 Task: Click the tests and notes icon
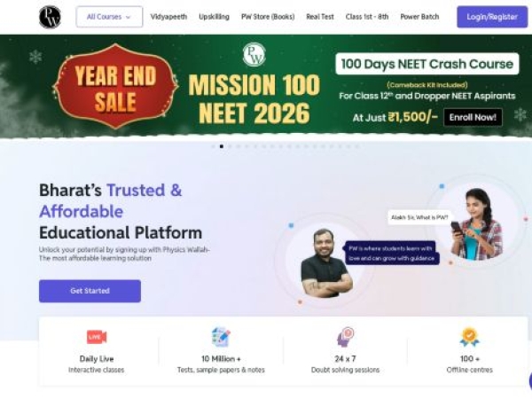221,337
